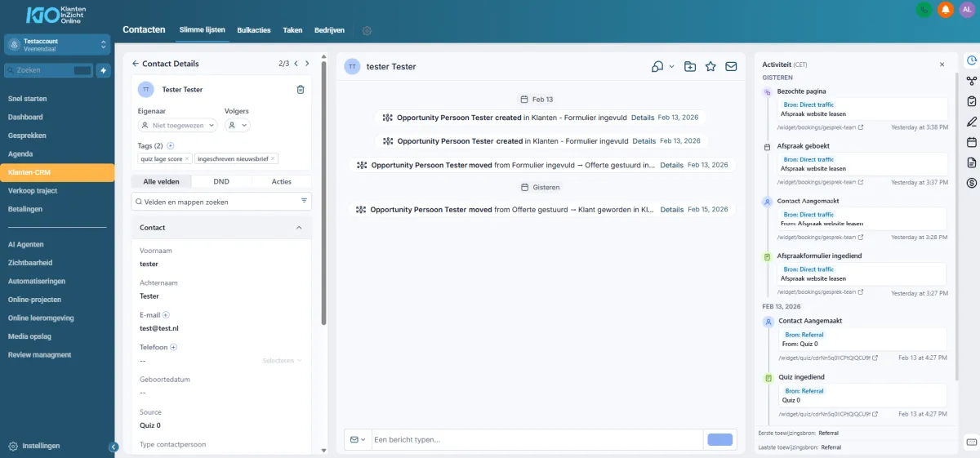Remove the 'quiz lage score' tag
Image resolution: width=980 pixels, height=458 pixels.
(x=187, y=158)
